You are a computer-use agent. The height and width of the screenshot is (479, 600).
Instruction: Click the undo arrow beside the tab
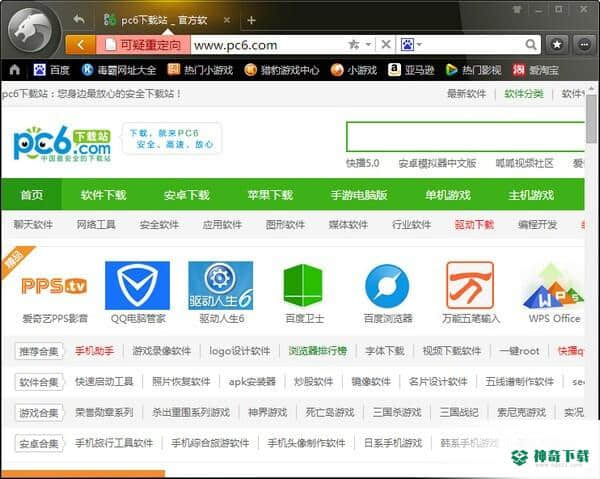(79, 19)
